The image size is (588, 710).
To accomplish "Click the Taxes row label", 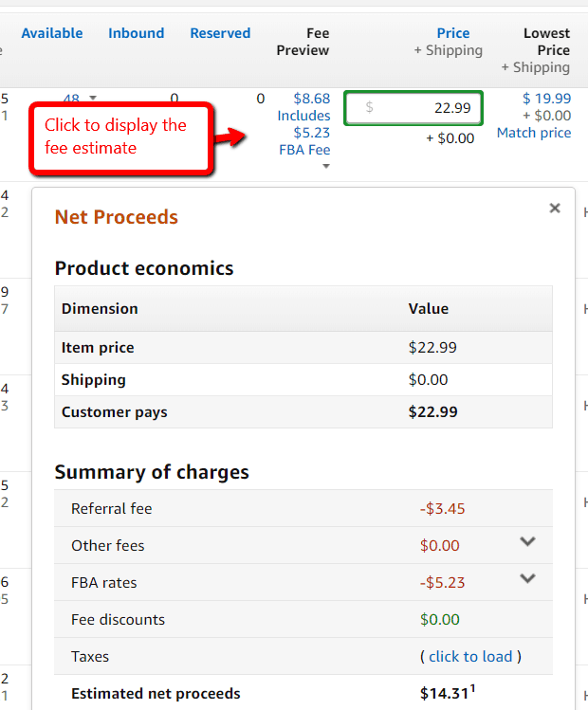I will (90, 657).
